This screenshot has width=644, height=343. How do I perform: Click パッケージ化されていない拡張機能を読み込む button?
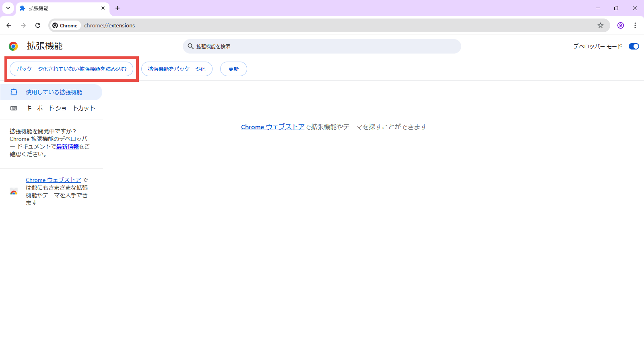pos(71,69)
